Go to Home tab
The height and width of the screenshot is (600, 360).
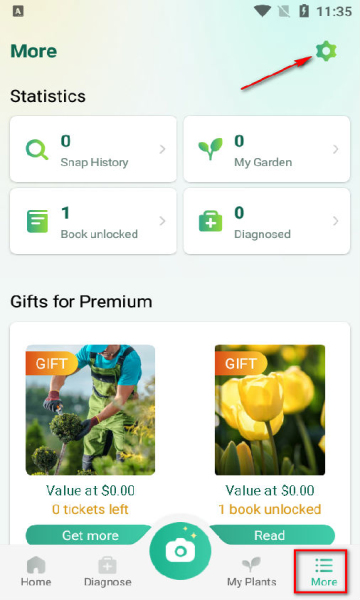click(36, 572)
